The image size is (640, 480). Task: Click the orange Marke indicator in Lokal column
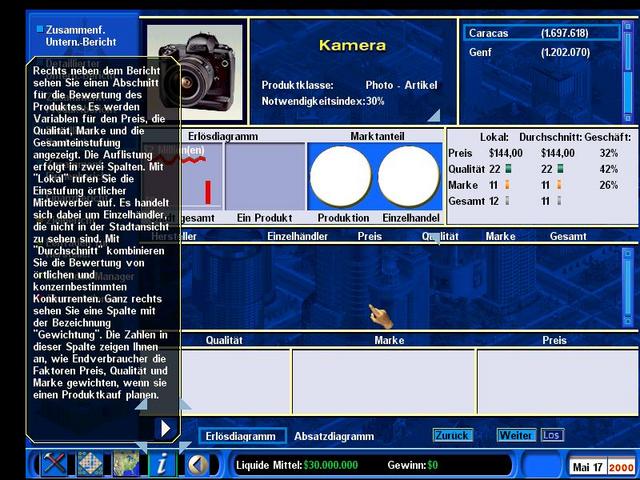(x=507, y=185)
